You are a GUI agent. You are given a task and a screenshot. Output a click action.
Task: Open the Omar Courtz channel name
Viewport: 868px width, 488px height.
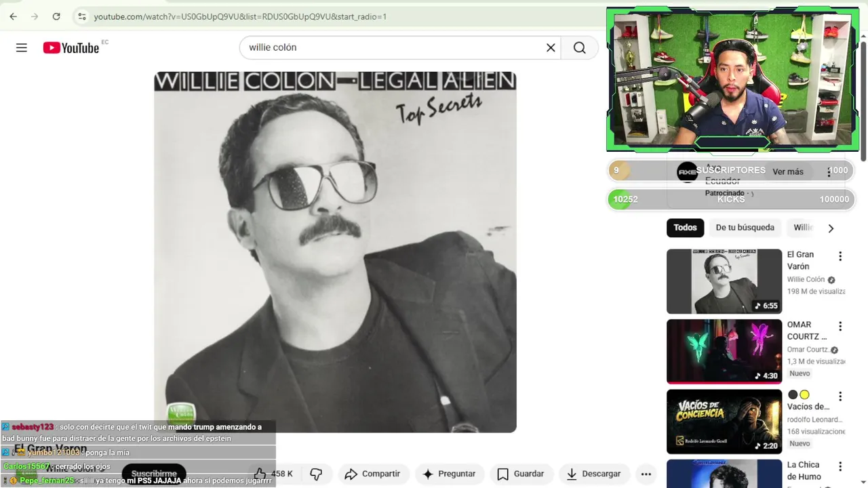tap(808, 350)
